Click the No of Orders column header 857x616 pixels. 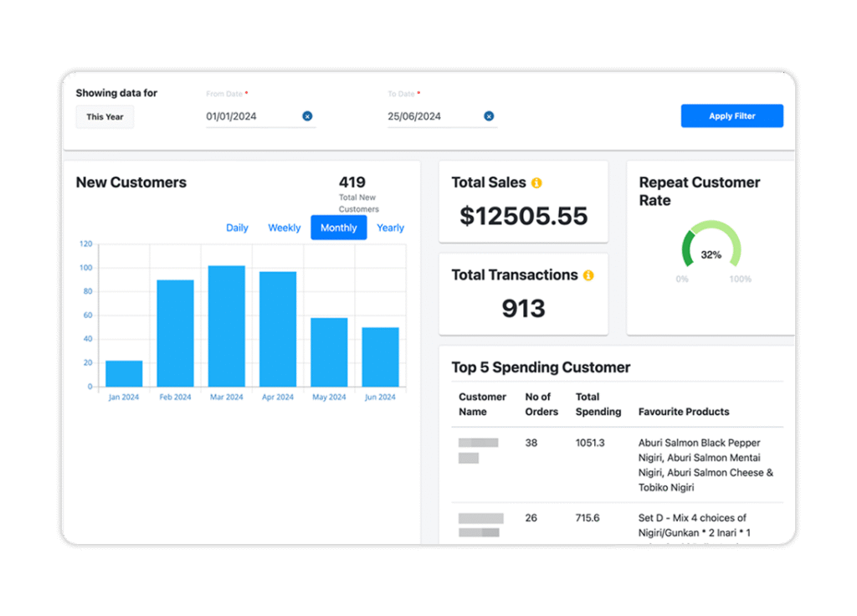click(x=541, y=404)
